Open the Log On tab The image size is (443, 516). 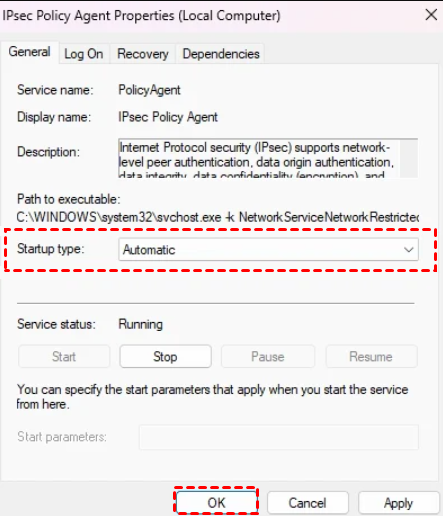click(84, 54)
